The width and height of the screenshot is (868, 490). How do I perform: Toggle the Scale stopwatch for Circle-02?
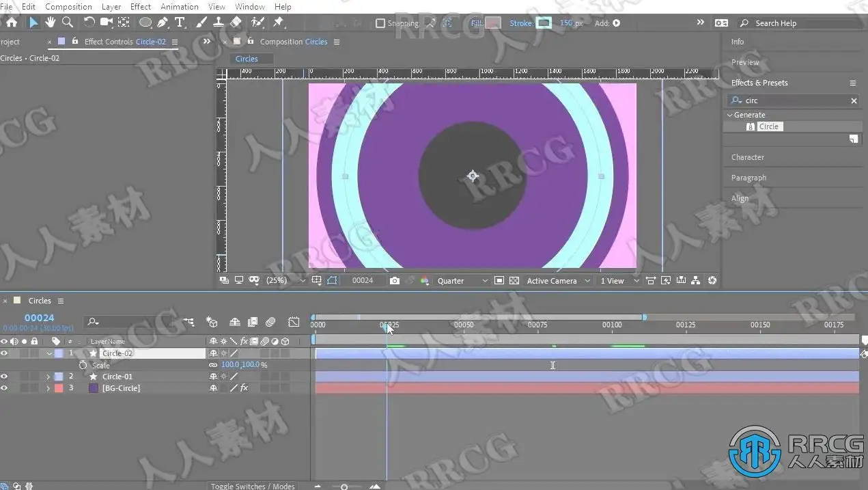83,365
